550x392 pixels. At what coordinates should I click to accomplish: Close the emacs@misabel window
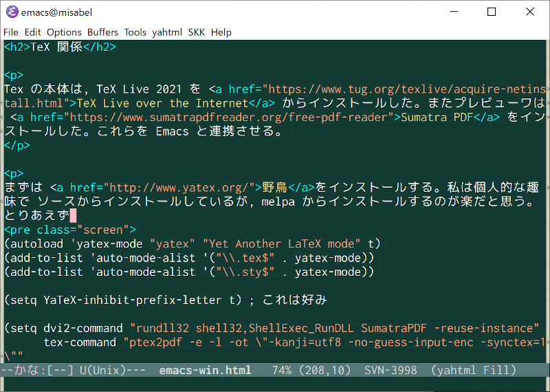(530, 12)
